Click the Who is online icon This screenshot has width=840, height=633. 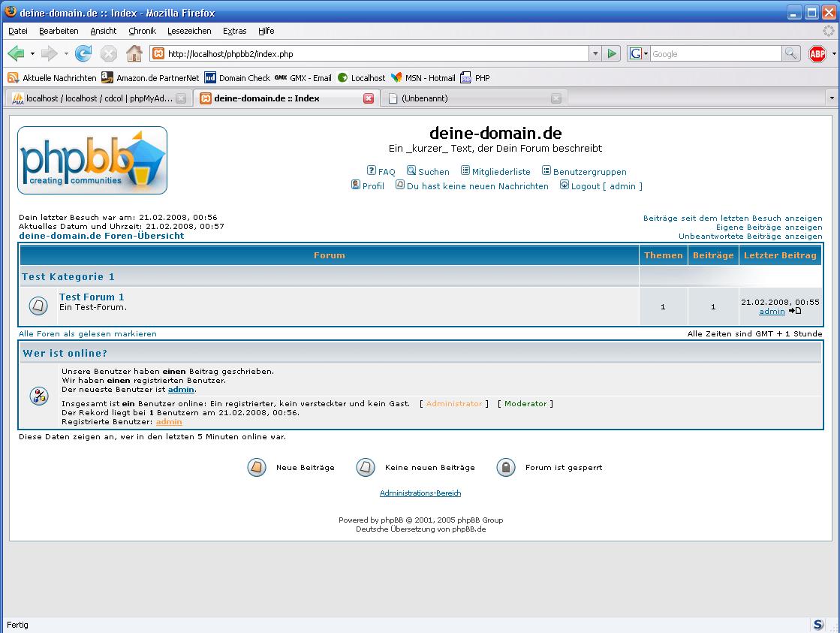point(39,396)
